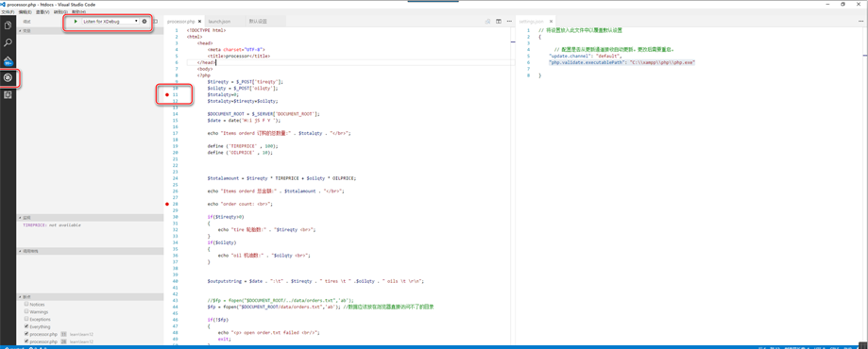Viewport: 868px width, 349px height.
Task: Click open changes icon in editor toolbar
Action: 487,21
